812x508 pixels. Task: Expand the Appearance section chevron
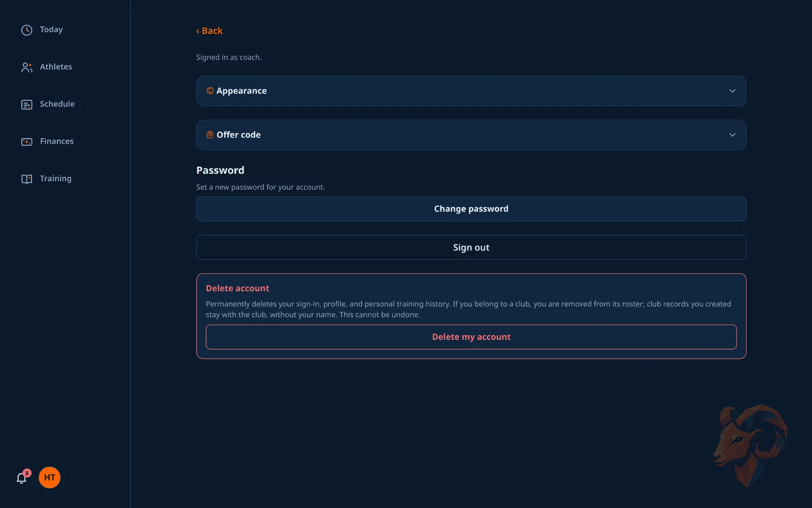732,91
